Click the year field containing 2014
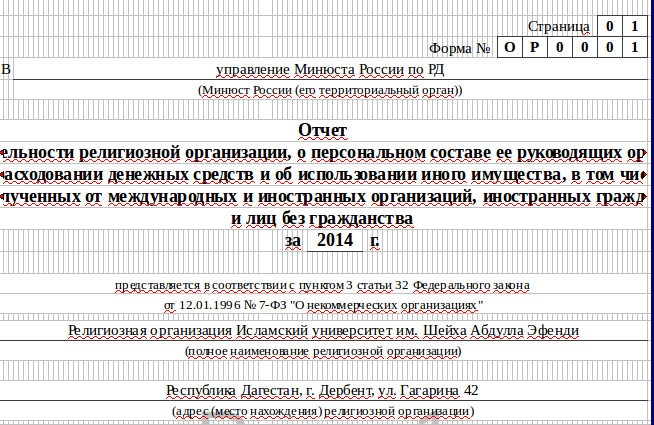Viewport: 654px width, 425px height. pos(335,241)
